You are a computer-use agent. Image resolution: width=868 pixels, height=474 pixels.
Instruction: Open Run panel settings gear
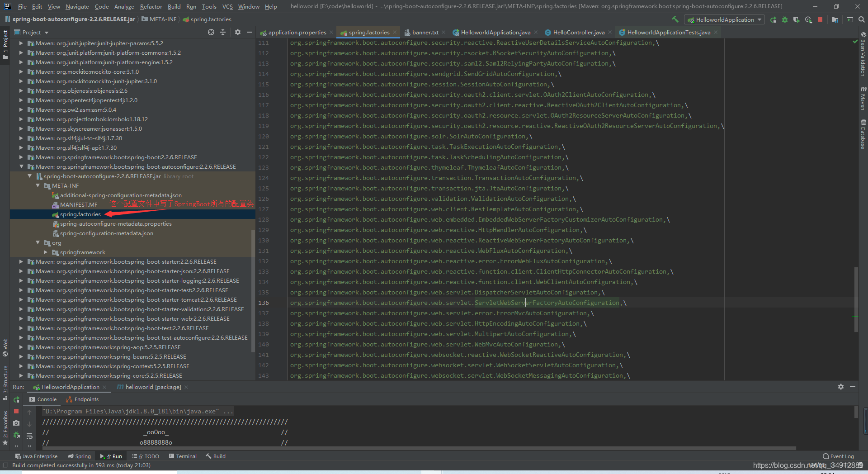pyautogui.click(x=841, y=387)
